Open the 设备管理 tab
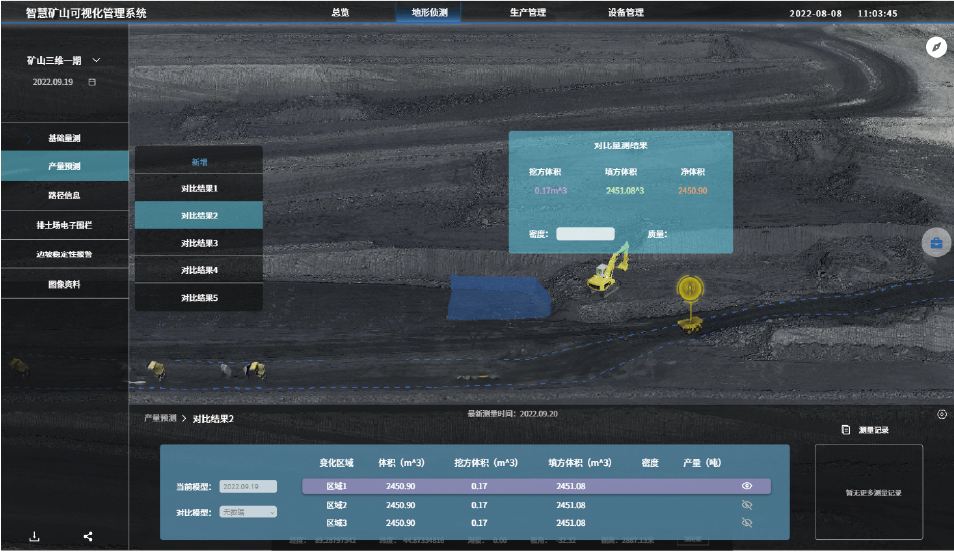 pyautogui.click(x=626, y=13)
